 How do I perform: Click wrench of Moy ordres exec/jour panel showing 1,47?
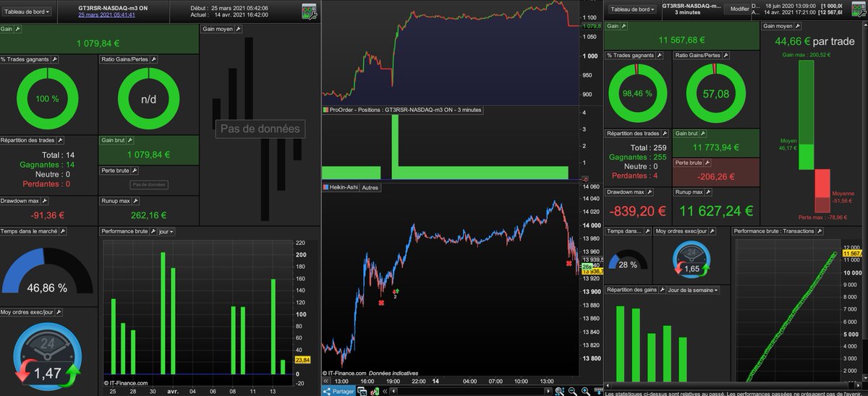[x=58, y=312]
